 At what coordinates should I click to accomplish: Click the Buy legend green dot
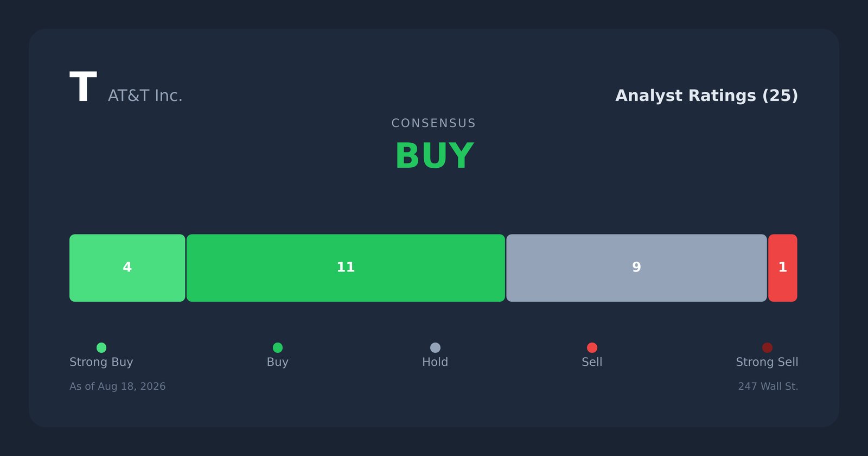click(x=278, y=347)
